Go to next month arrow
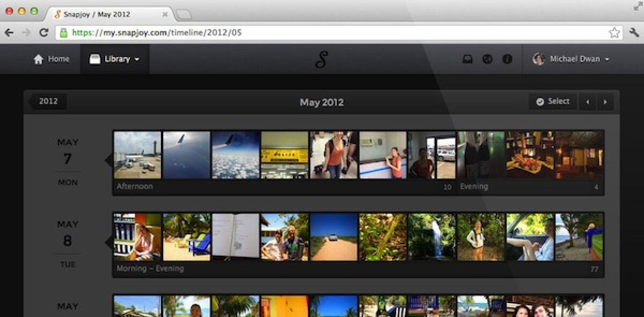644x317 pixels. pyautogui.click(x=605, y=102)
